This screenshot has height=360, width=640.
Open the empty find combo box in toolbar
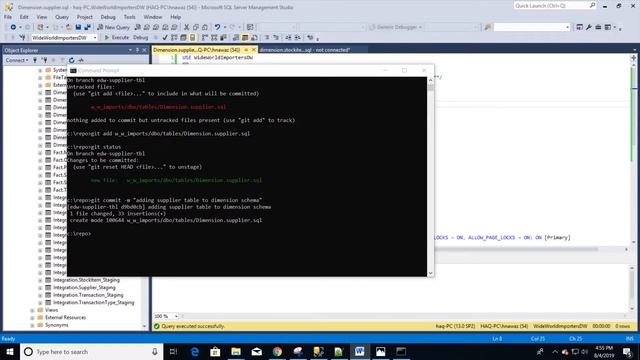click(x=567, y=27)
